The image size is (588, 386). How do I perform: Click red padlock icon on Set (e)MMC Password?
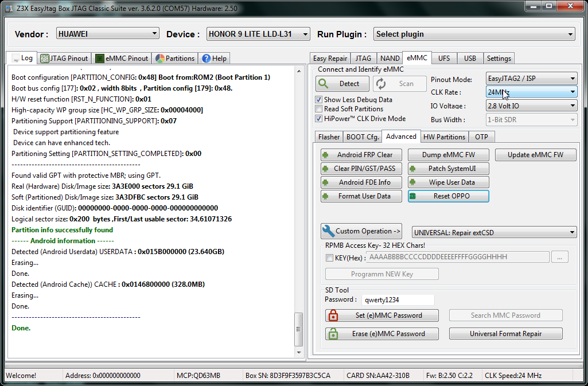[x=332, y=315]
